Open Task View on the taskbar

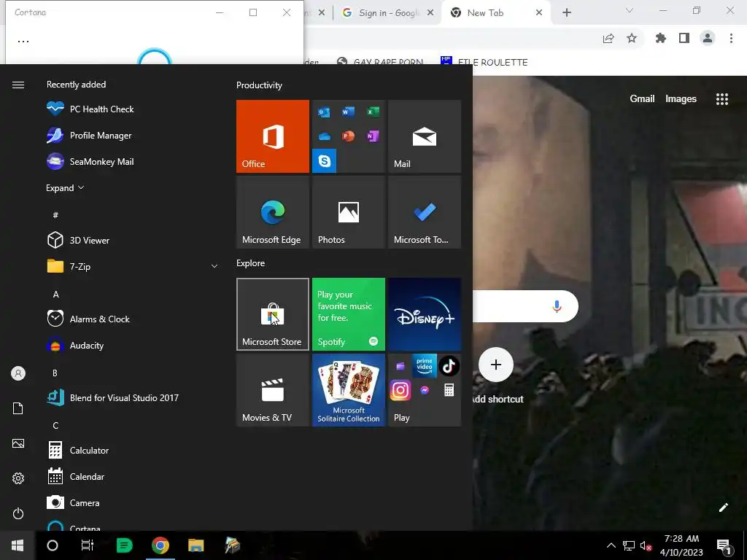(88, 545)
